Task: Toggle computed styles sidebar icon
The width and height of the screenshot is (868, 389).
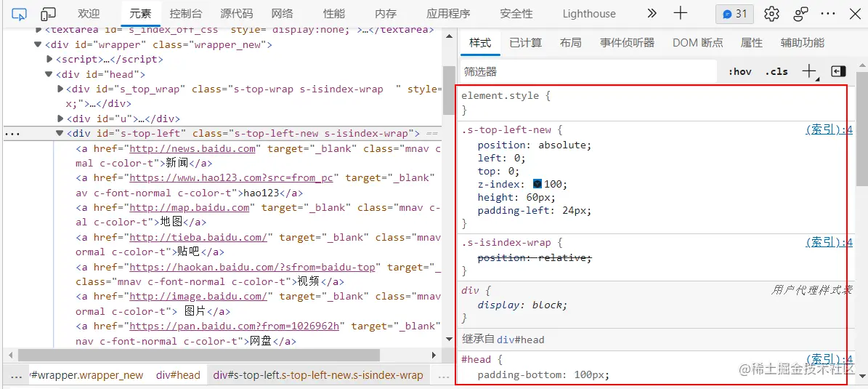Action: click(839, 71)
